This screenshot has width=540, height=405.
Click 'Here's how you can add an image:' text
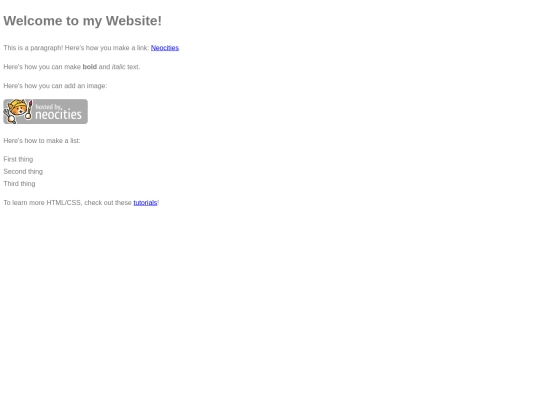point(55,86)
